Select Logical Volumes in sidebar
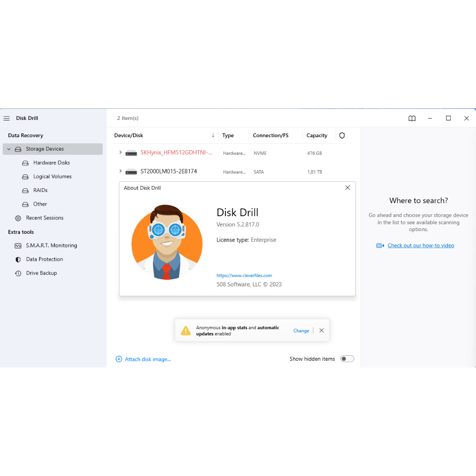The image size is (476, 476). 53,176
